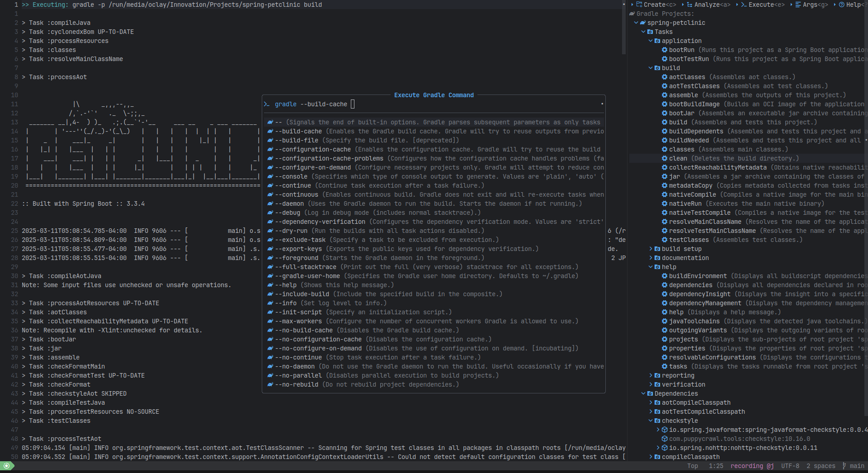The height and width of the screenshot is (473, 868).
Task: Select the --configuration-cache option
Action: click(x=434, y=149)
